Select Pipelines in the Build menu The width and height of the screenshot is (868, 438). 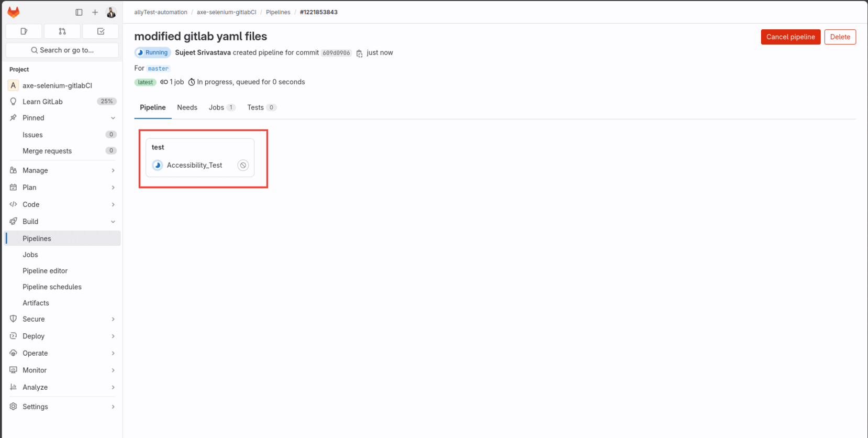[63, 238]
